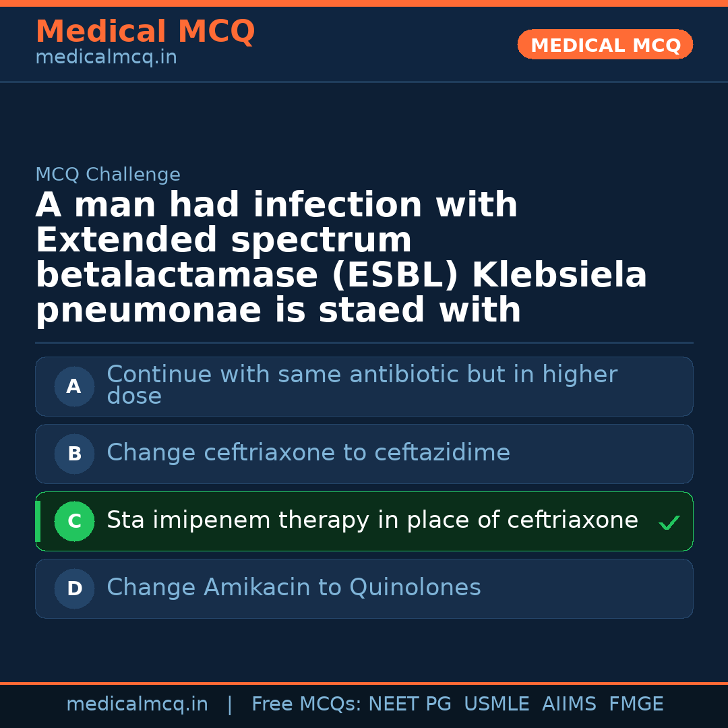The image size is (728, 728).
Task: Click FMGE in the footer
Action: click(x=636, y=704)
